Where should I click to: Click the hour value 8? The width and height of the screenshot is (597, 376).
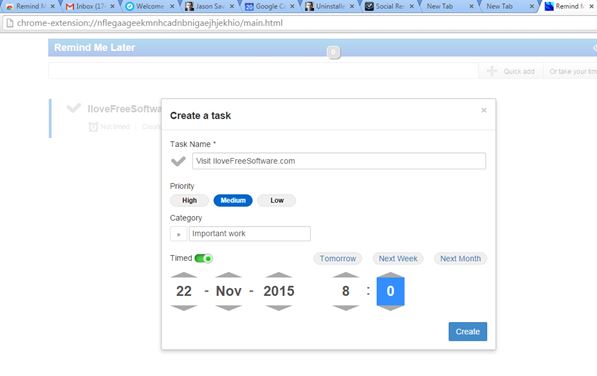346,291
